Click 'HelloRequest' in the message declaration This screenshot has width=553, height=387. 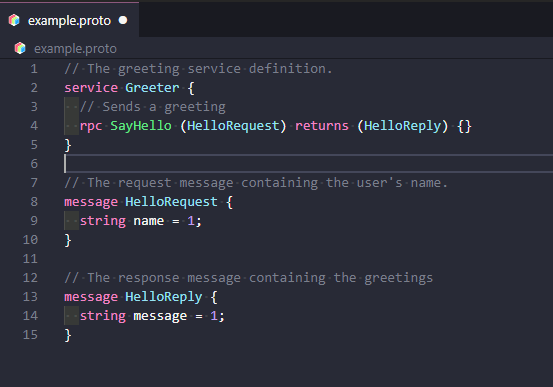[x=171, y=202]
